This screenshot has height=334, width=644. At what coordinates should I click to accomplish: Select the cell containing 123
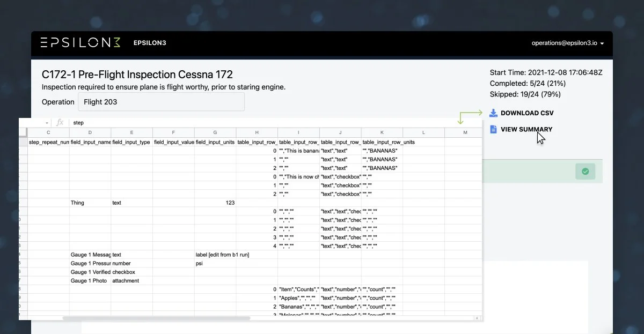point(216,203)
